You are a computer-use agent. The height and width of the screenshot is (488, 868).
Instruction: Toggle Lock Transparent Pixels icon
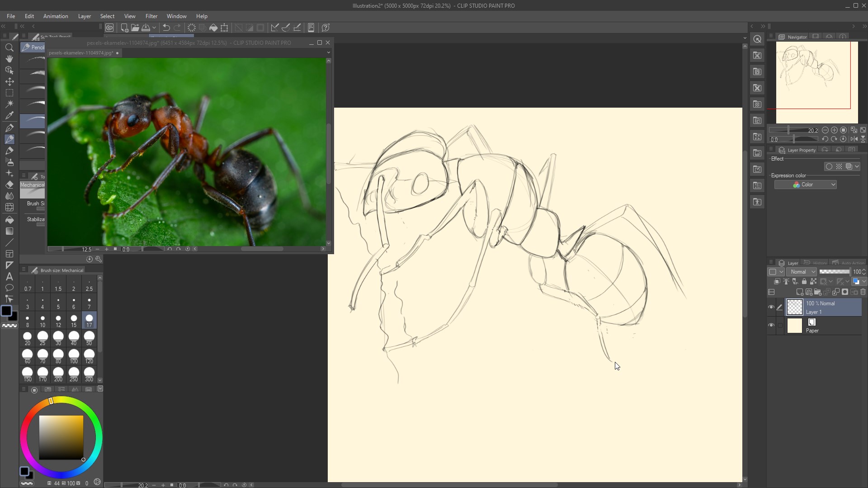tap(813, 281)
